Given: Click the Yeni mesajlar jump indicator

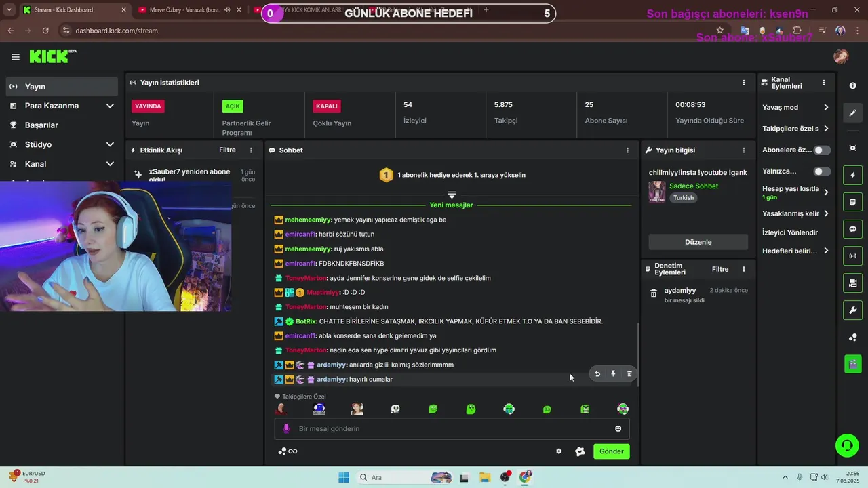Looking at the screenshot, I should pyautogui.click(x=451, y=205).
